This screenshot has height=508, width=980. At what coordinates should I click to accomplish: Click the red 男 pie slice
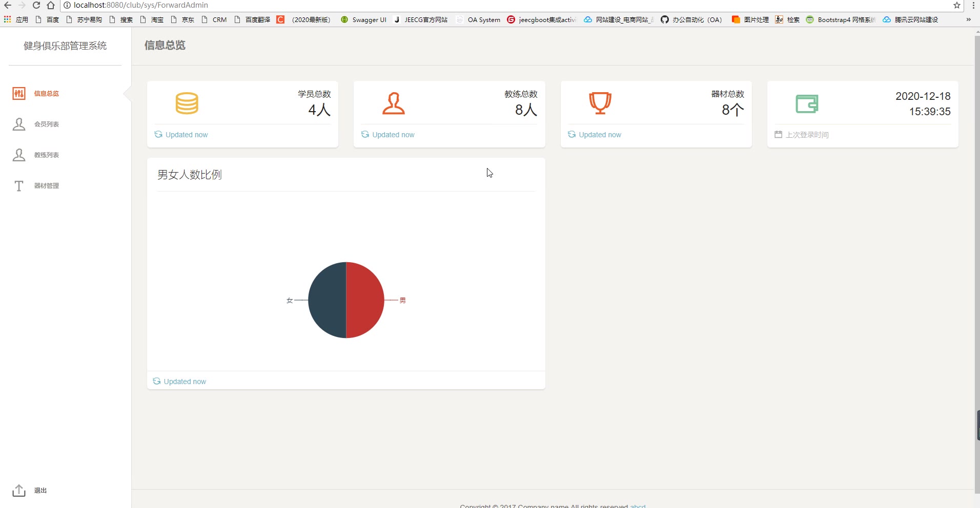tap(365, 300)
